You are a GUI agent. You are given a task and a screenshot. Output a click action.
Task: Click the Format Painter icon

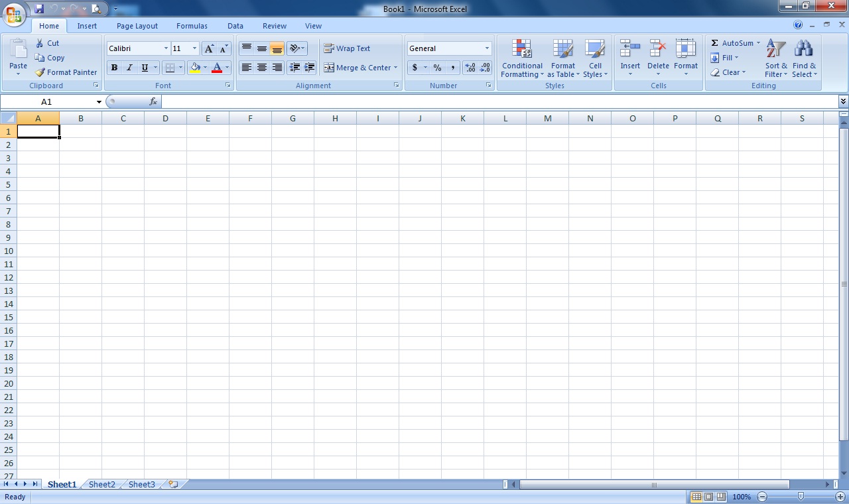point(40,72)
